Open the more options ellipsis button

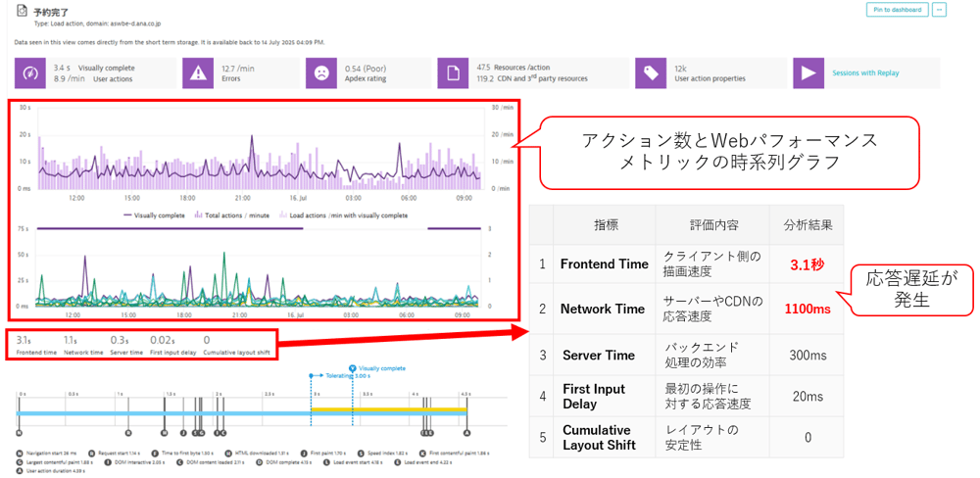tap(939, 10)
